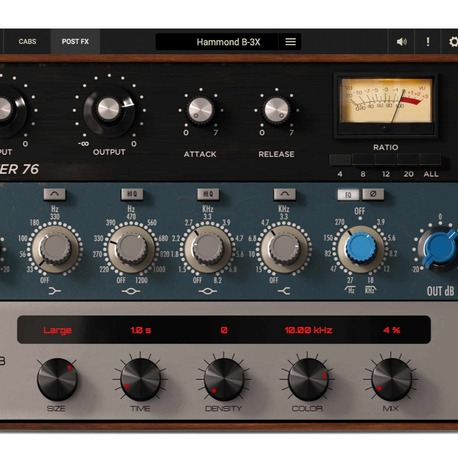Screen dimensions: 458x458
Task: Click the '4 %' mix readout
Action: pyautogui.click(x=392, y=330)
